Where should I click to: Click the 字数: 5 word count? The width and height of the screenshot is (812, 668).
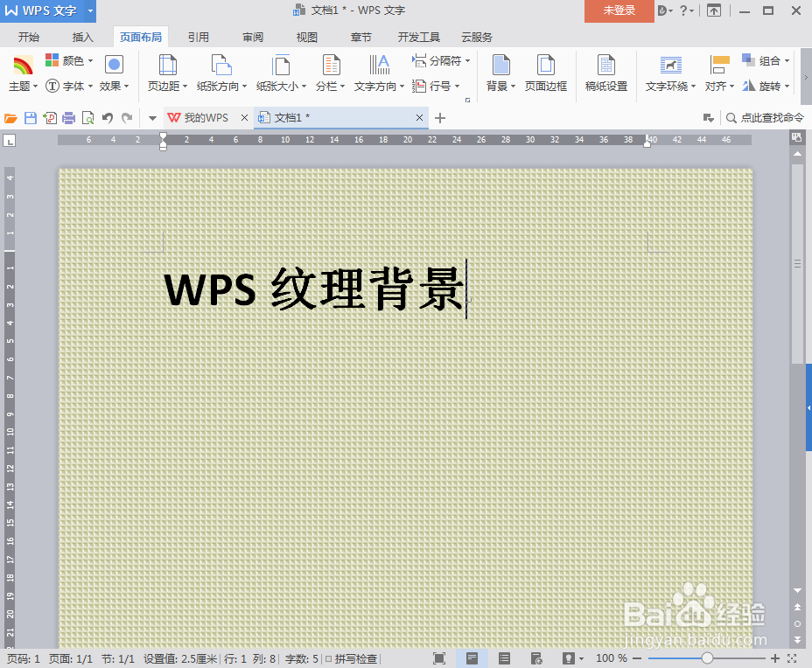(x=301, y=658)
